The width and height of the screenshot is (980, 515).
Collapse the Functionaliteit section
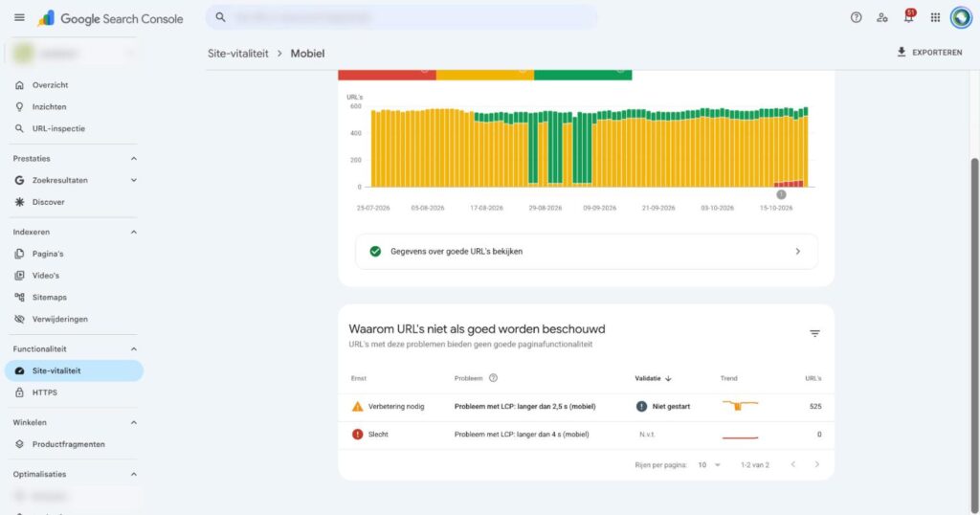tap(134, 348)
